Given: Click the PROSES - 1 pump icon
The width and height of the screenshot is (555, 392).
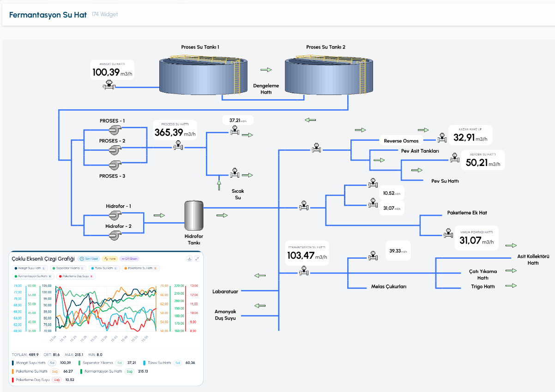Looking at the screenshot, I should pos(115,130).
